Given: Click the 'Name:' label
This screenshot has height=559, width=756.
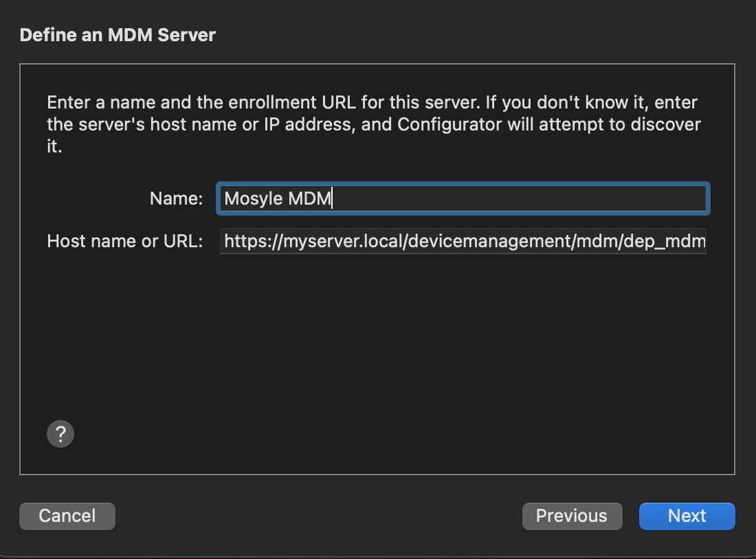Looking at the screenshot, I should pos(176,198).
